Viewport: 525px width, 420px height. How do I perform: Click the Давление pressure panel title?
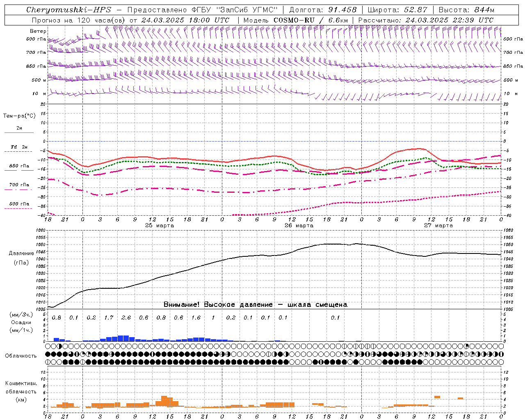coord(21,253)
